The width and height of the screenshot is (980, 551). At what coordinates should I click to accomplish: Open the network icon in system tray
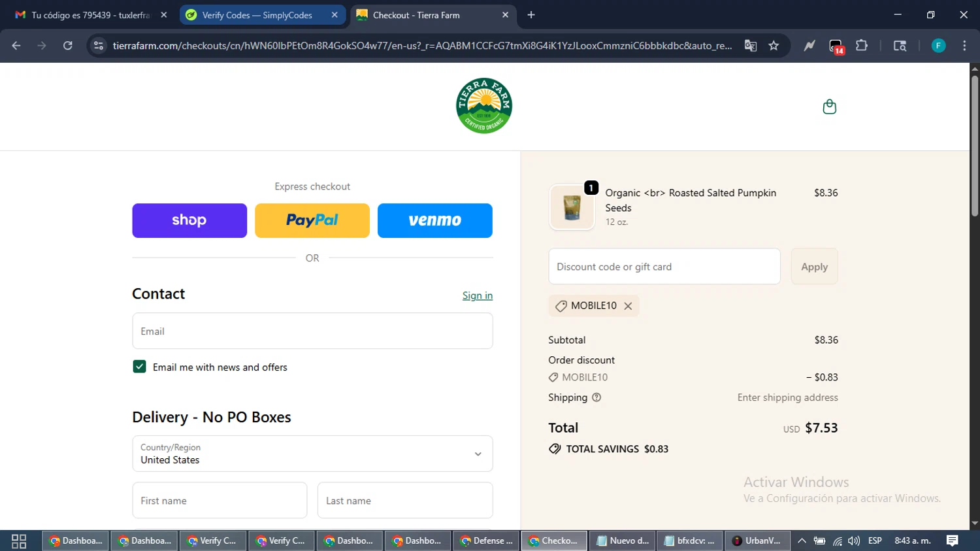click(837, 541)
